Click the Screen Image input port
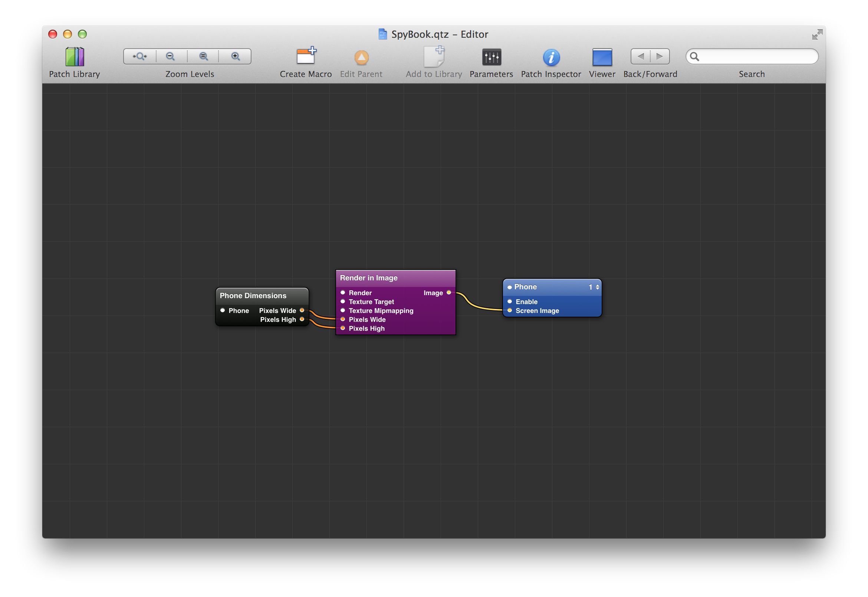Image resolution: width=868 pixels, height=597 pixels. coord(510,310)
